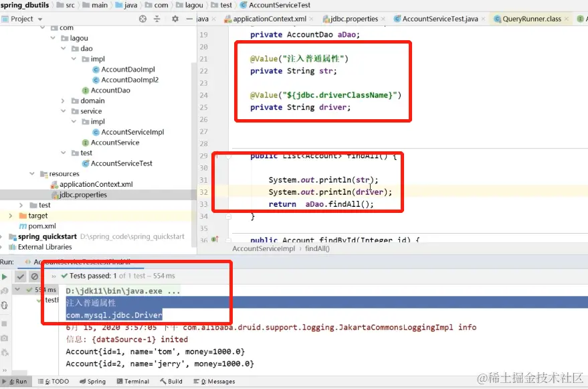This screenshot has height=389, width=588.
Task: Click rerun failed tests icon
Action: (5, 291)
